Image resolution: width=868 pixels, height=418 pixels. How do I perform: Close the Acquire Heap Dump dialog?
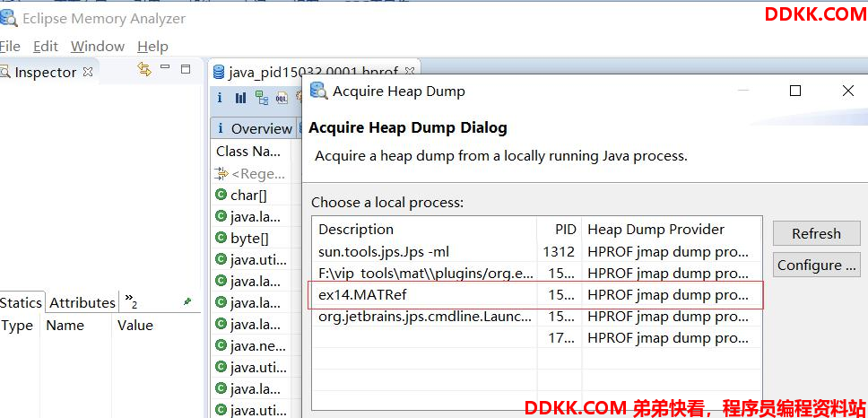point(848,91)
